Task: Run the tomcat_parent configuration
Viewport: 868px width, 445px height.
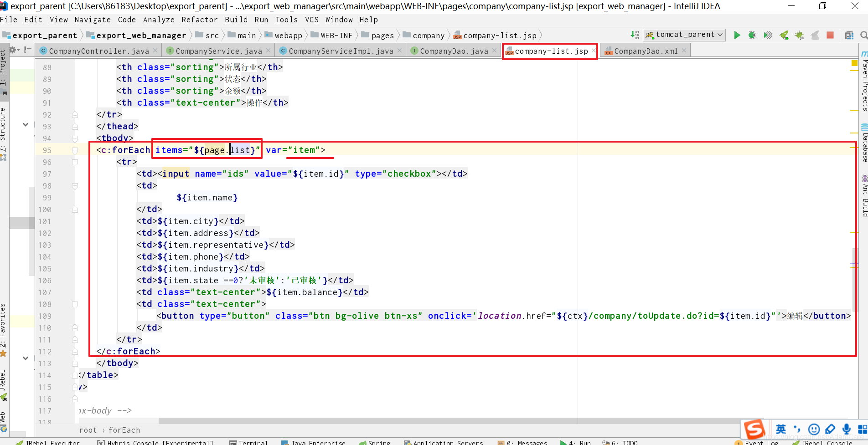Action: click(x=737, y=35)
